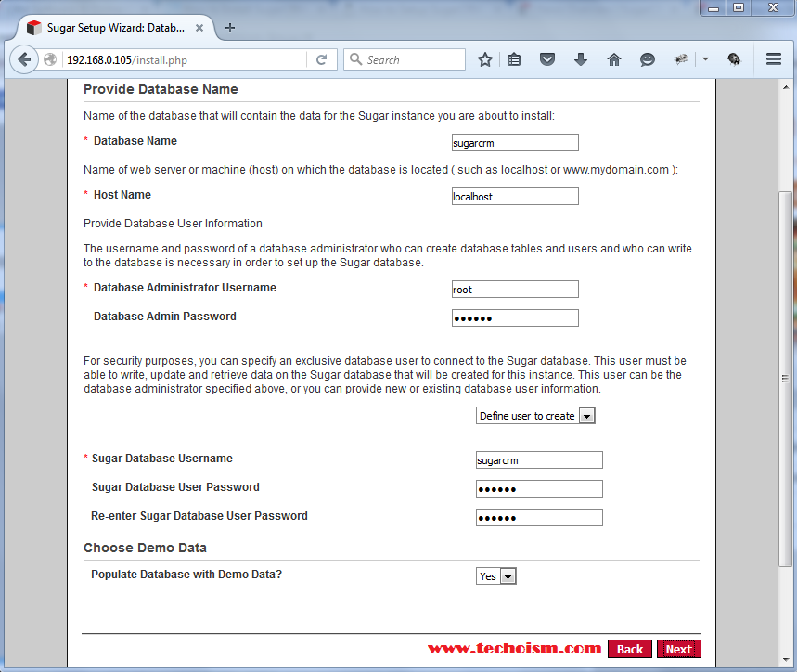Click the Populate Database with Demo Data label
Viewport: 797px width, 672px height.
point(186,575)
